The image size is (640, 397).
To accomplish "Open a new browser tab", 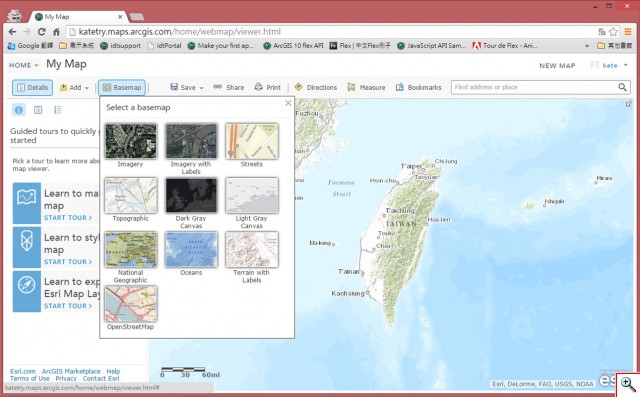I will pyautogui.click(x=137, y=17).
